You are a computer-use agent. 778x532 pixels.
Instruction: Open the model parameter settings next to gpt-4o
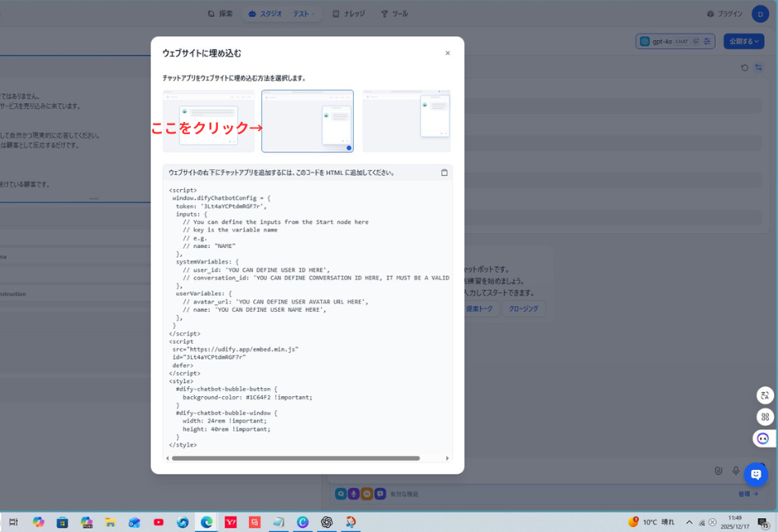pos(708,41)
